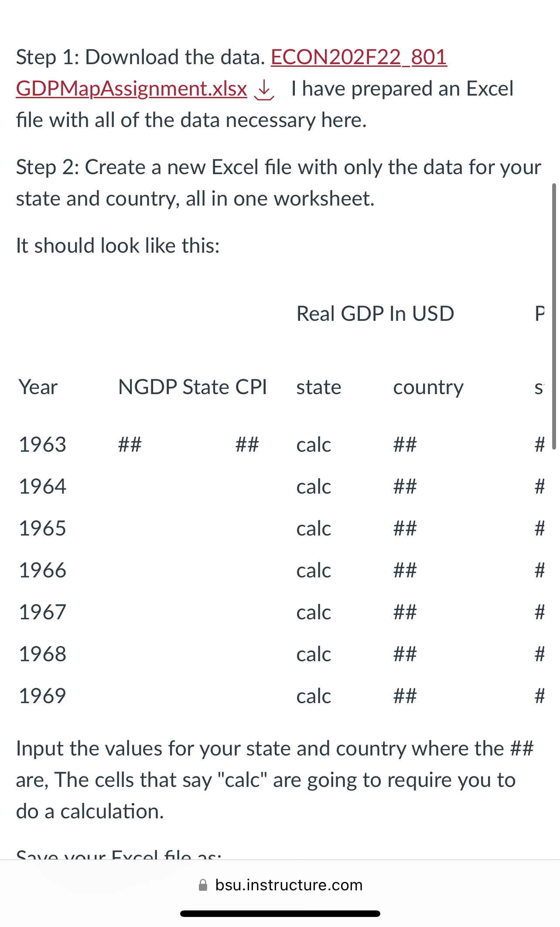
Task: Select the 'country' column header
Action: 428,387
